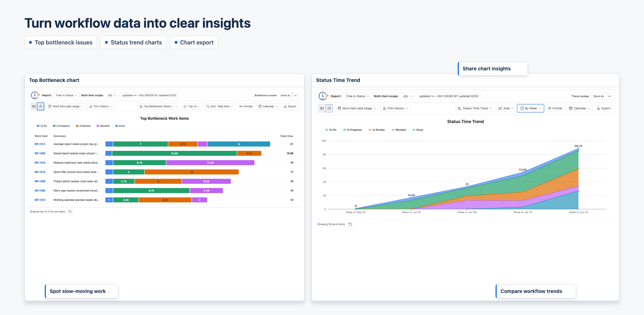
Task: Reset zoom icon beside 'Showing top 10 of 18'
Action: [x=70, y=212]
